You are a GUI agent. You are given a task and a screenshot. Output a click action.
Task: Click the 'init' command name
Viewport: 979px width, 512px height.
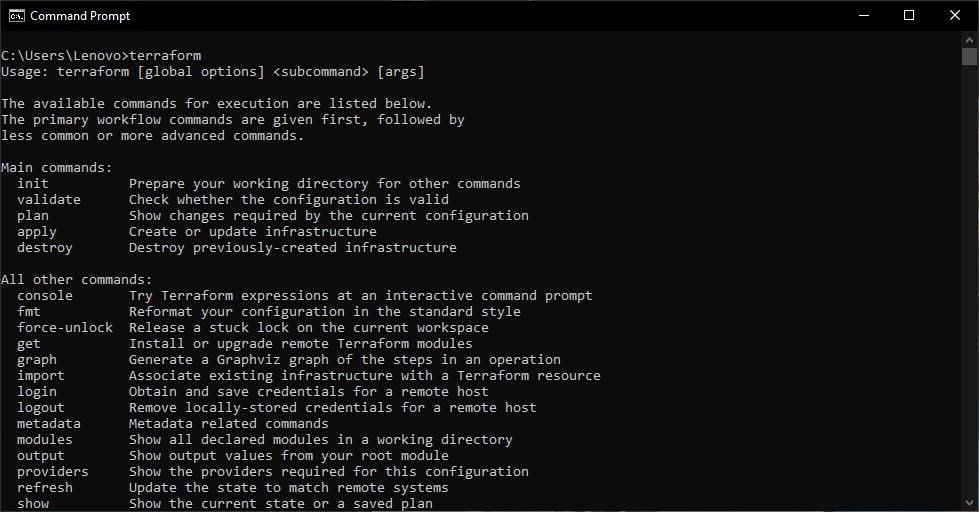[33, 184]
